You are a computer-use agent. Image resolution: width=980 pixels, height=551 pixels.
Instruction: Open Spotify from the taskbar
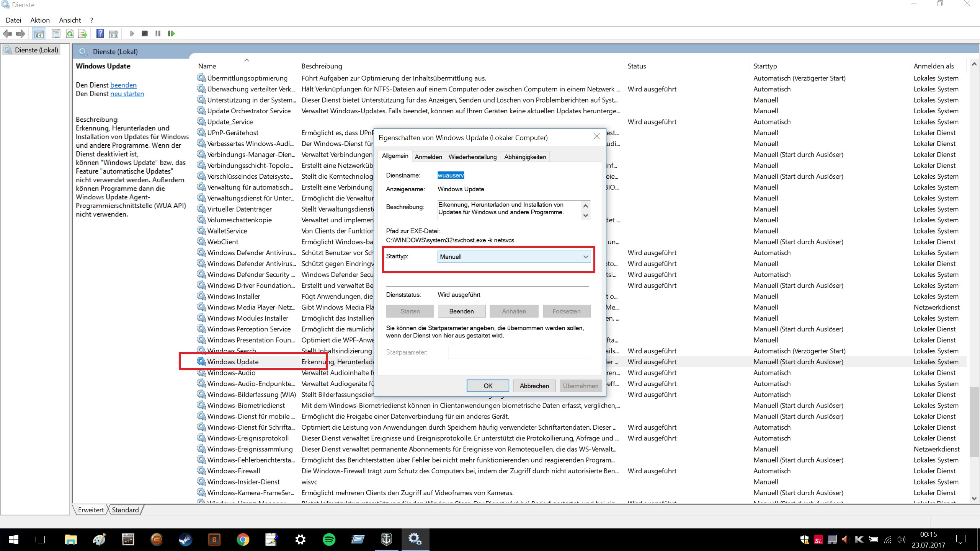329,540
